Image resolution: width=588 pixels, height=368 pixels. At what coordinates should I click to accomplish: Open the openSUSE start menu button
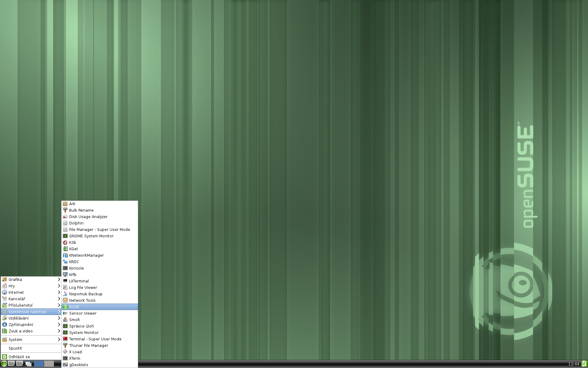4,364
